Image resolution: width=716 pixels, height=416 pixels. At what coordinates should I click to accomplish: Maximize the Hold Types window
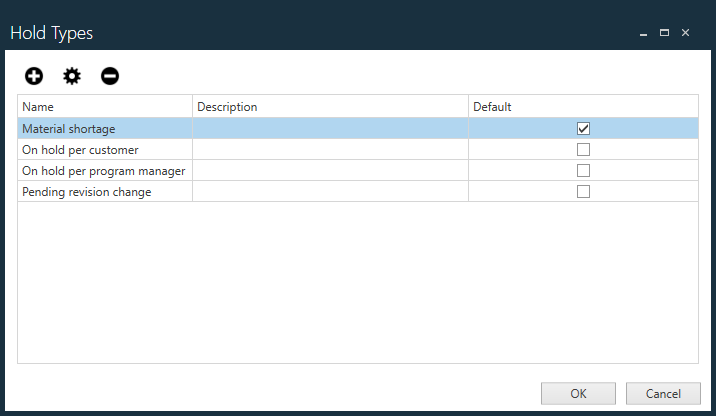point(664,33)
